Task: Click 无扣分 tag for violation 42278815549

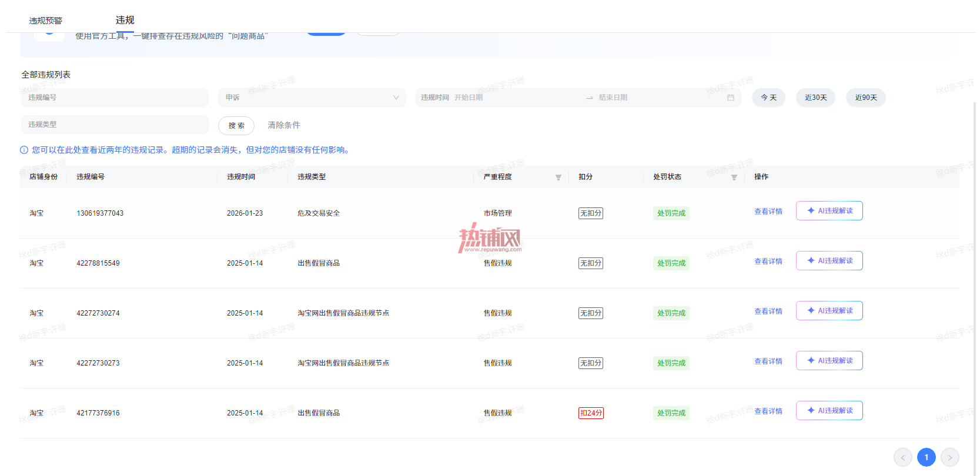Action: tap(591, 263)
